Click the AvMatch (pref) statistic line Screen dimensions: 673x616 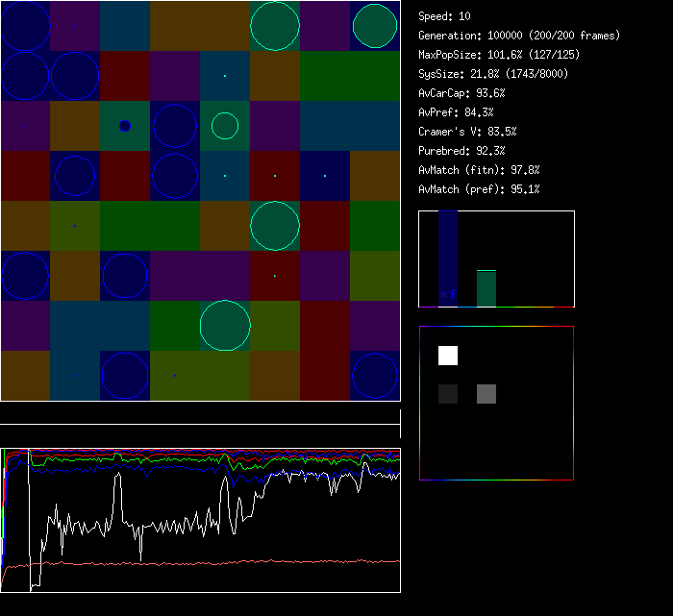pos(479,189)
